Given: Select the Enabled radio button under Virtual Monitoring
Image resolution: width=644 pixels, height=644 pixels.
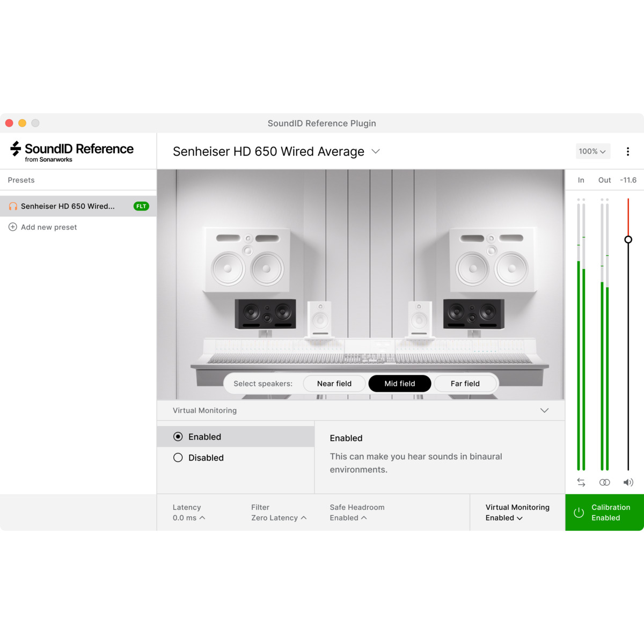Looking at the screenshot, I should click(178, 436).
